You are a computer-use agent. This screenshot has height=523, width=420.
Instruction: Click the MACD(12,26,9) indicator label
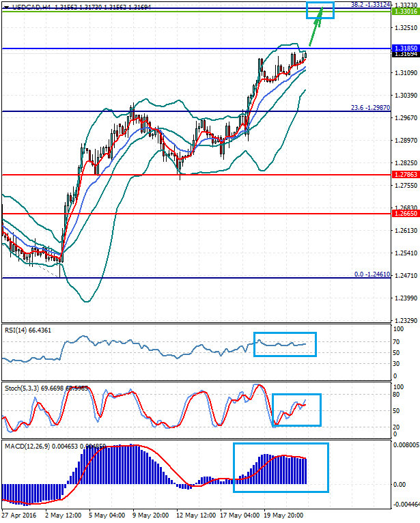[x=25, y=446]
